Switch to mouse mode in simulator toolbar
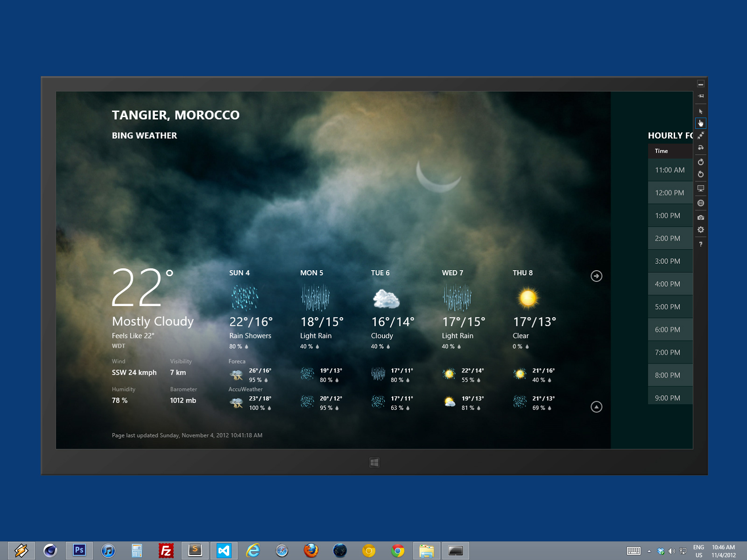747x560 pixels. coord(701,112)
